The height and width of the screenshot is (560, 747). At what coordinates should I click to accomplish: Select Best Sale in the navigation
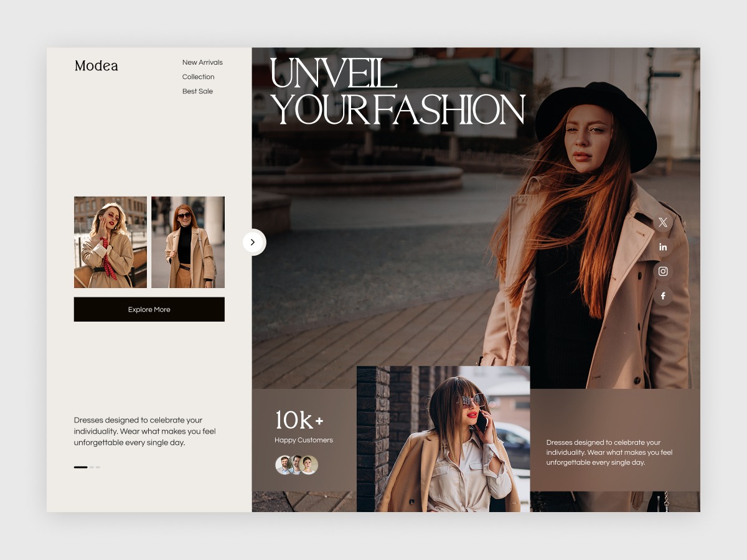coord(197,91)
